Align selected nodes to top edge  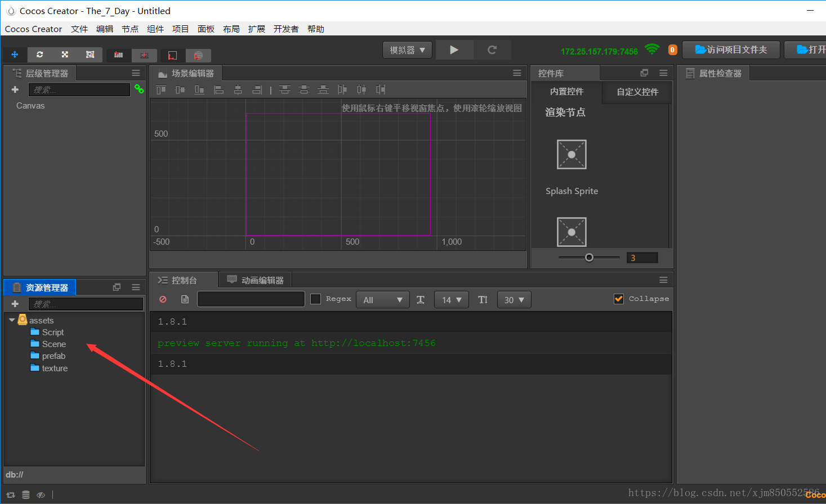pyautogui.click(x=161, y=89)
